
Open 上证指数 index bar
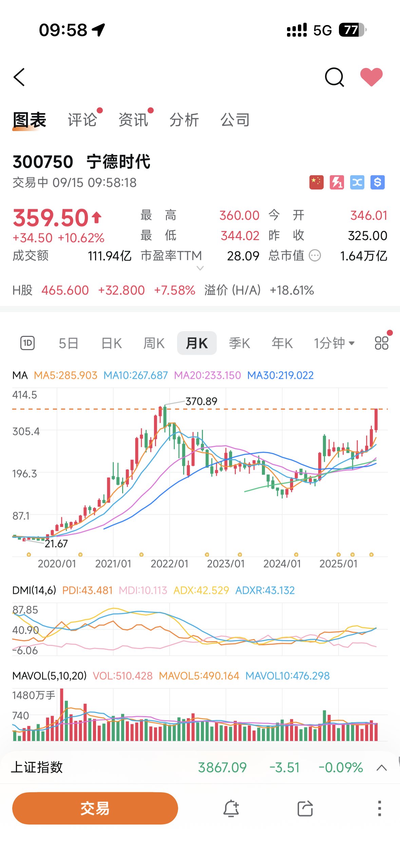[200, 767]
